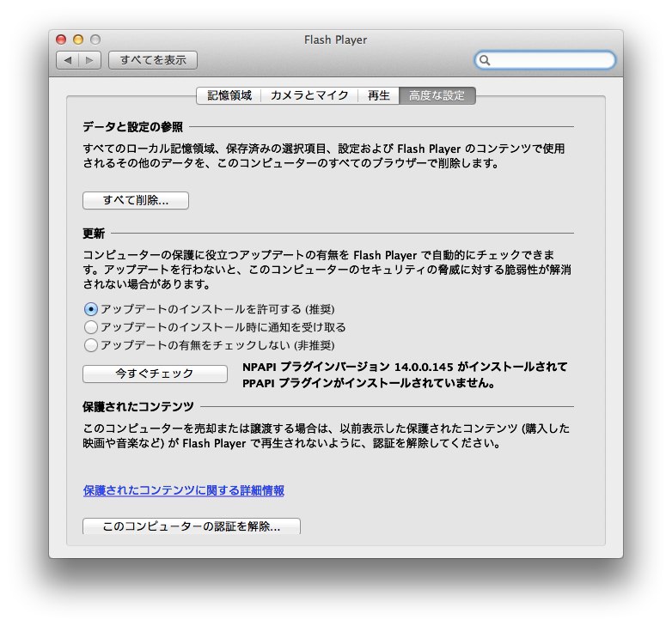Click the 更新 section heading
The width and height of the screenshot is (672, 626).
tap(94, 234)
